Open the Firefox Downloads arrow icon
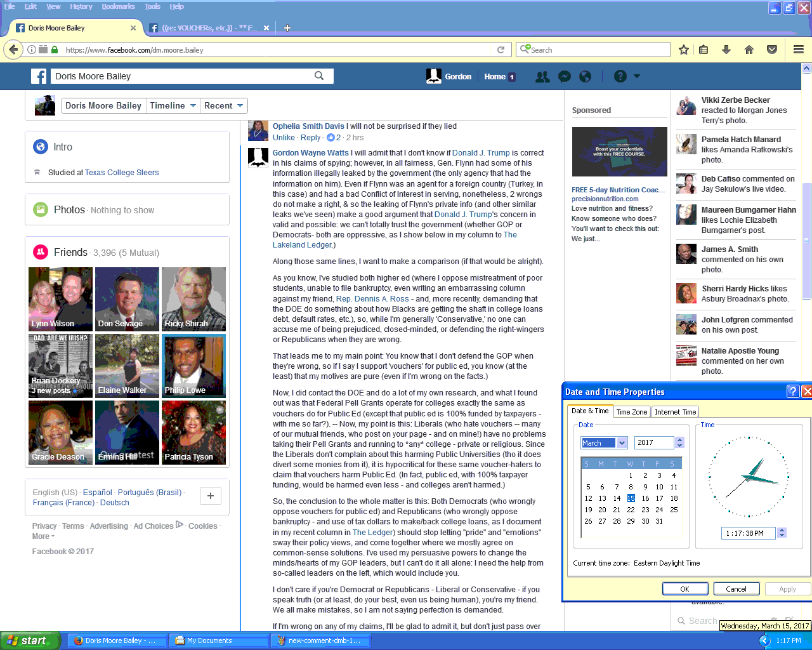This screenshot has width=812, height=650. 726,50
